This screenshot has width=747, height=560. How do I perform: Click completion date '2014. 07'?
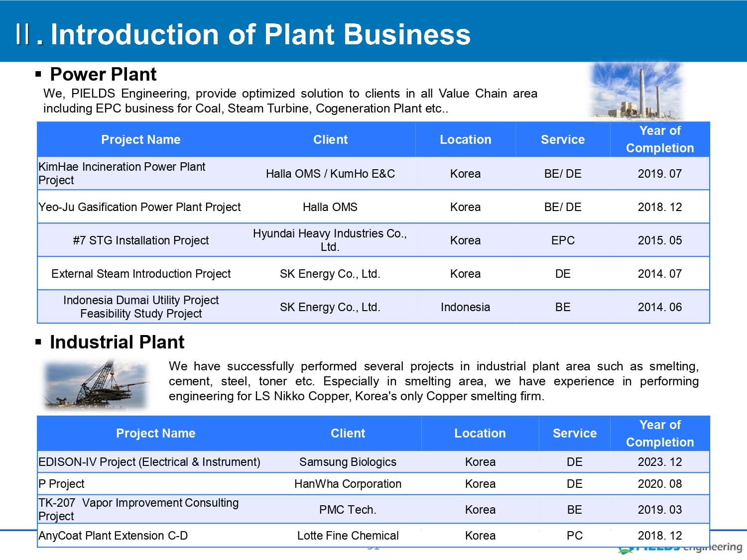click(x=660, y=274)
